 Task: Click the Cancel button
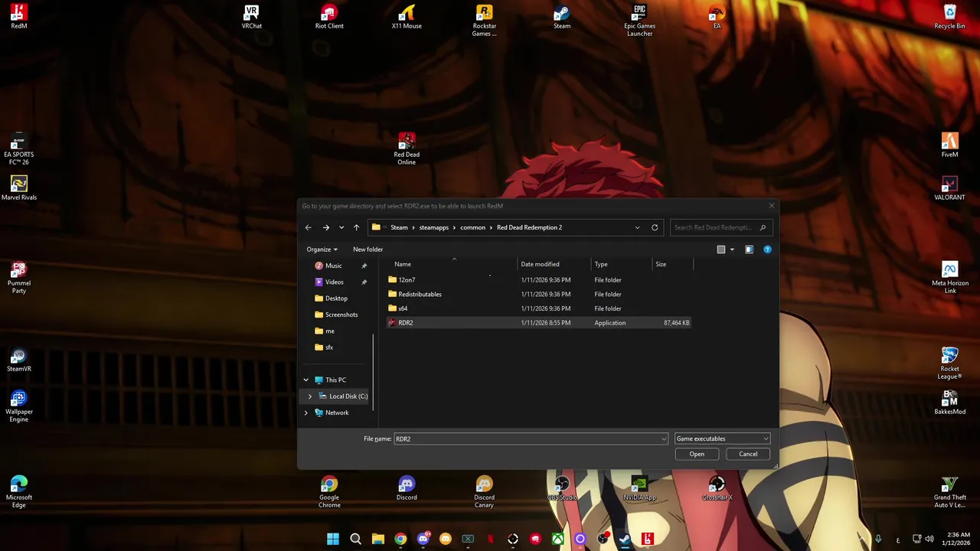pos(748,454)
